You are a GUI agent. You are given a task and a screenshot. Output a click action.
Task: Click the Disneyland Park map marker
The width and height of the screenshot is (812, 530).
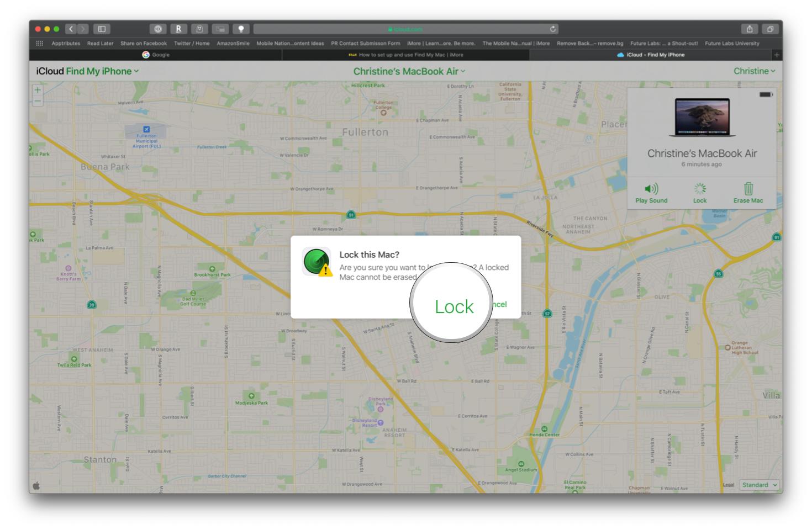point(381,409)
